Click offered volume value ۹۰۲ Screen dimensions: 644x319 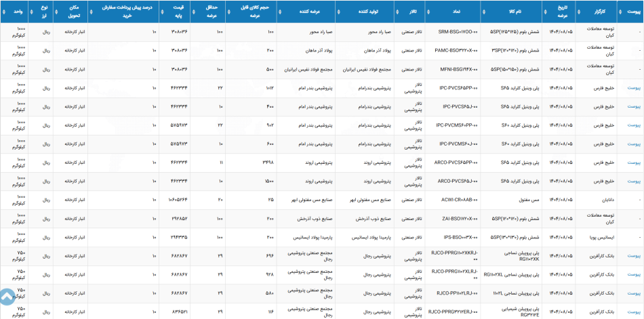tap(270, 125)
